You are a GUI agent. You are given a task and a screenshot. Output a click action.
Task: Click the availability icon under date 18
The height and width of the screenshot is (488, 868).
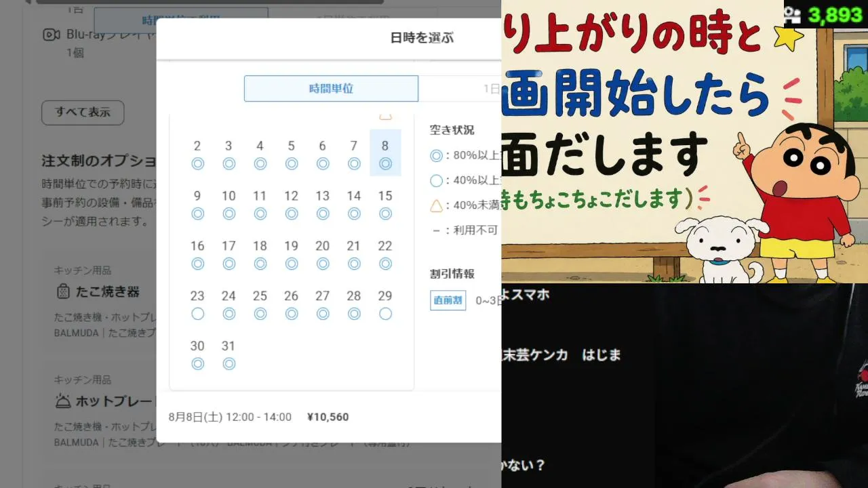coord(260,264)
